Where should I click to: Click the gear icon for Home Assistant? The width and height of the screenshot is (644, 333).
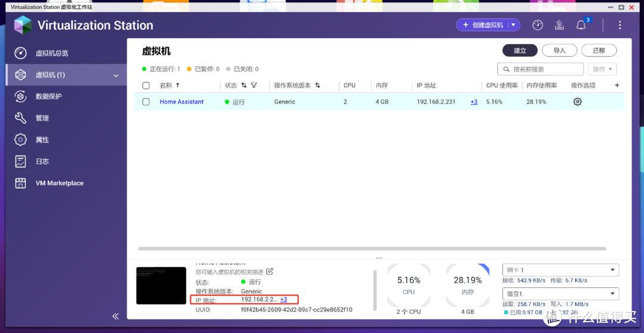[x=577, y=102]
